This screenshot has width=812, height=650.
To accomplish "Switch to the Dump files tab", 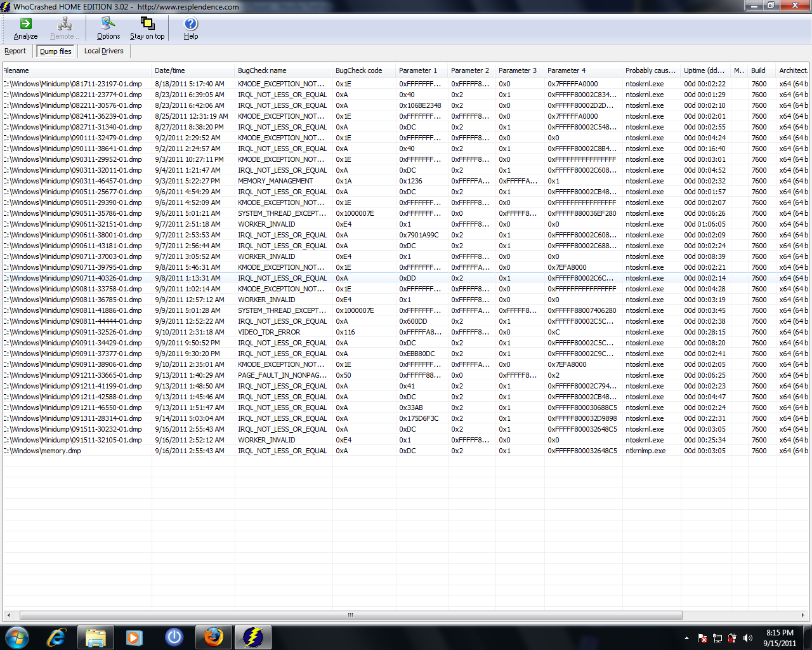I will (56, 51).
